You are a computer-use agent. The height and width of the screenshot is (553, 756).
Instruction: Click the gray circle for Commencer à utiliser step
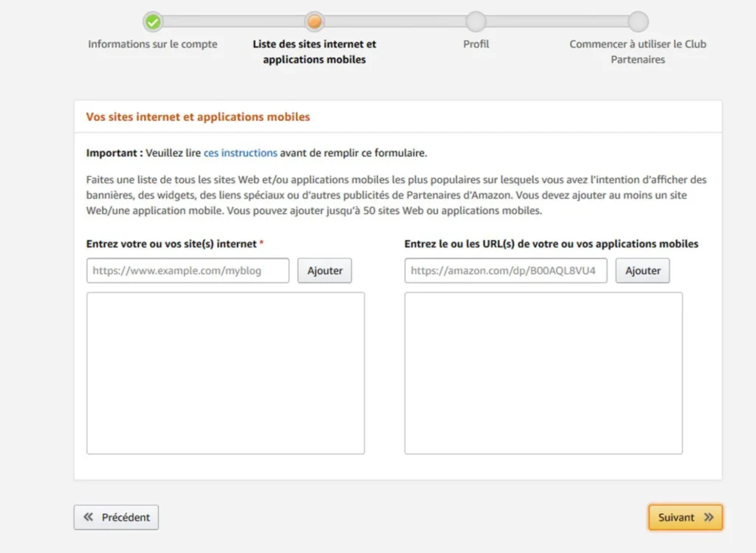[637, 22]
